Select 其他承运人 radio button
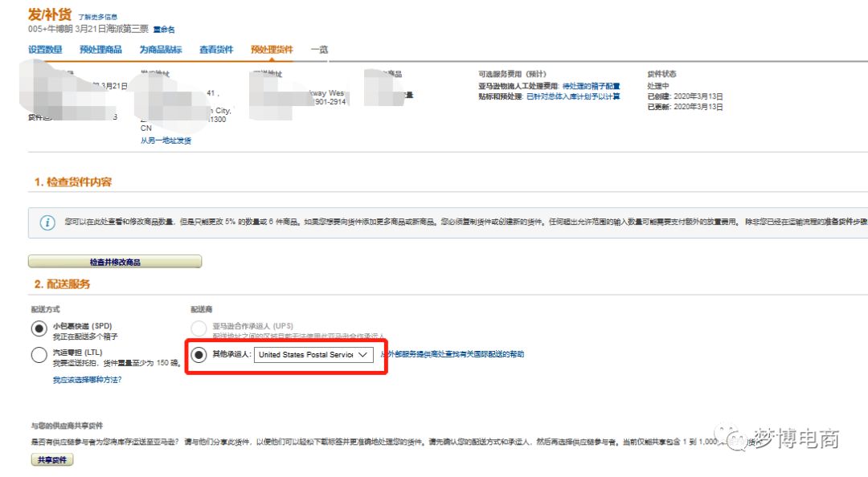The height and width of the screenshot is (477, 868). pyautogui.click(x=199, y=354)
